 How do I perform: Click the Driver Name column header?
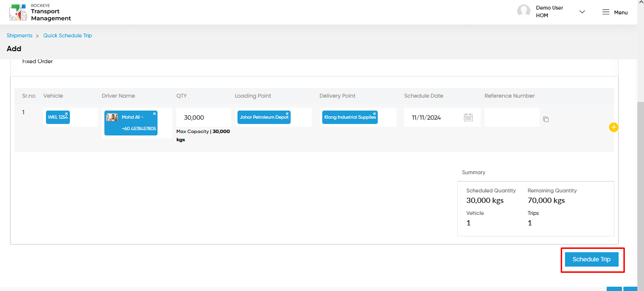pos(118,96)
